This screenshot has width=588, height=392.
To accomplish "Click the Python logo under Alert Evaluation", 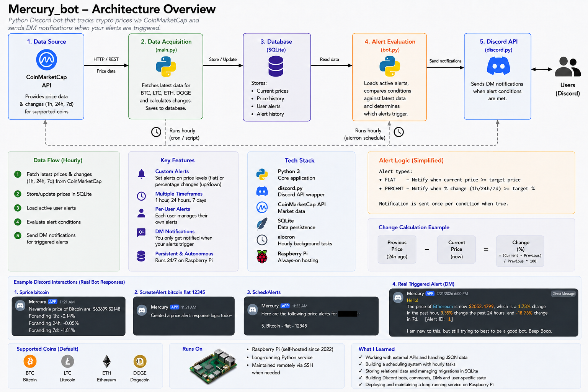I will pyautogui.click(x=390, y=66).
